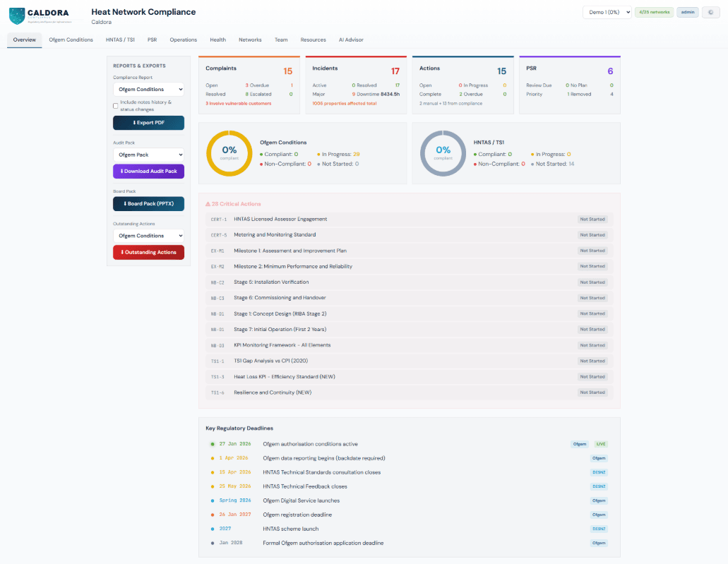Click the download arrow on Download Audit Pack

point(121,172)
